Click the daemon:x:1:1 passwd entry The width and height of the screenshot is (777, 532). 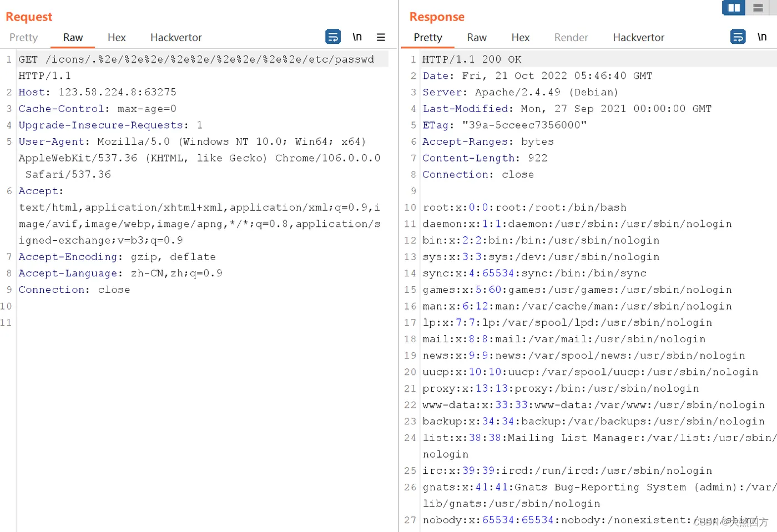[x=577, y=224]
